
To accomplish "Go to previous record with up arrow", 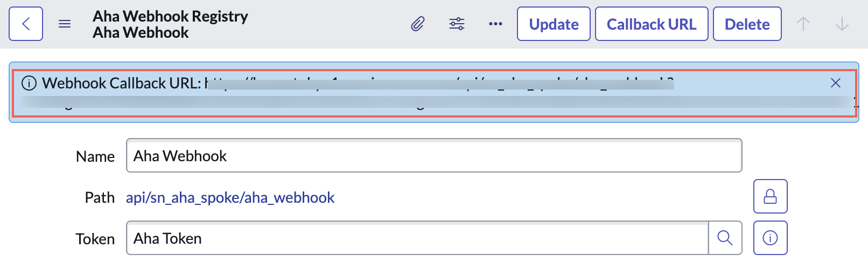I will point(803,24).
